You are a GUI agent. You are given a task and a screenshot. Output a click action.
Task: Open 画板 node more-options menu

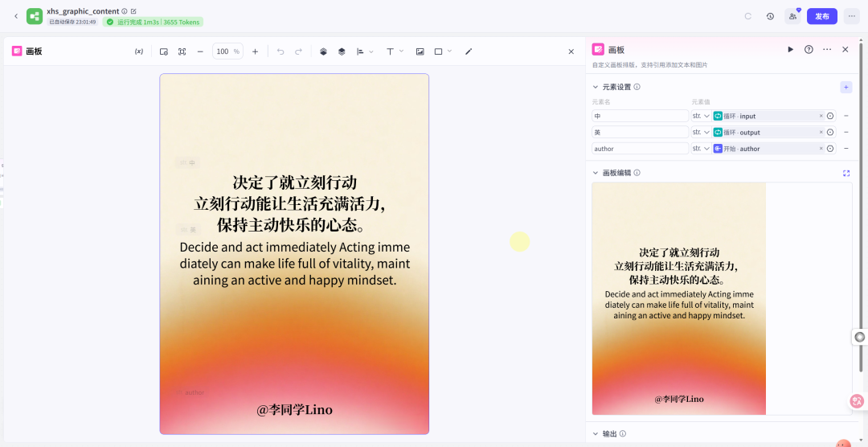pos(827,49)
